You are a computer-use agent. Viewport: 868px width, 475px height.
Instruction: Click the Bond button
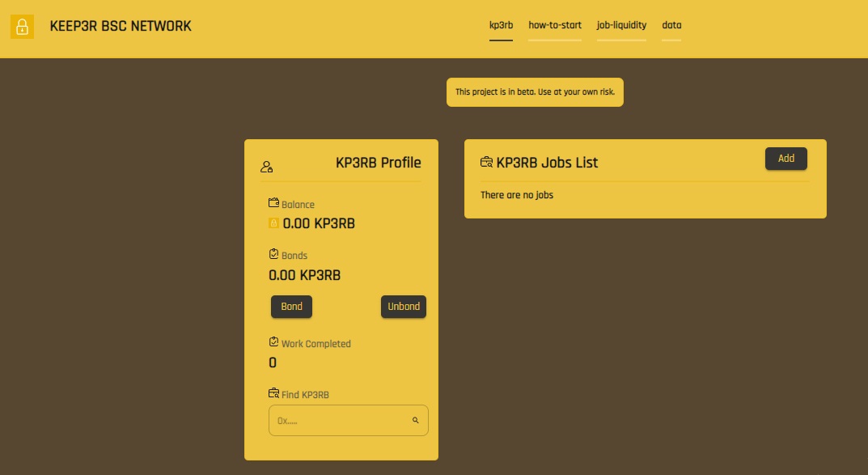tap(291, 307)
